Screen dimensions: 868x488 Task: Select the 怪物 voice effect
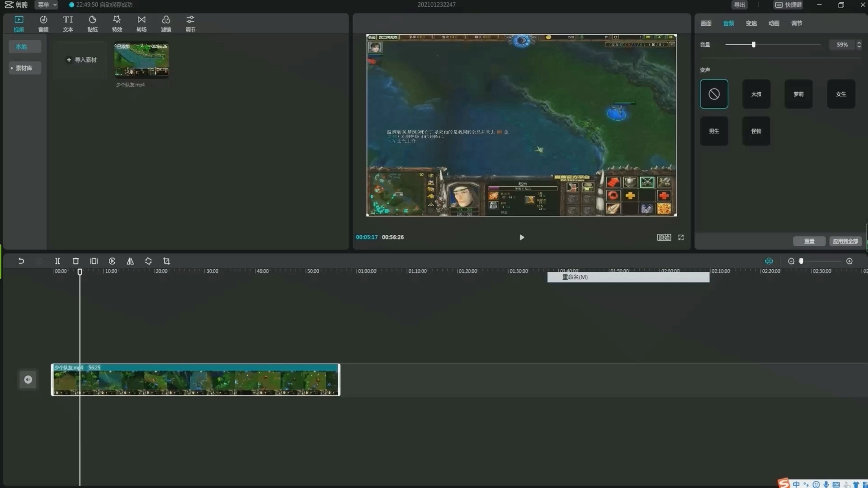pyautogui.click(x=756, y=131)
